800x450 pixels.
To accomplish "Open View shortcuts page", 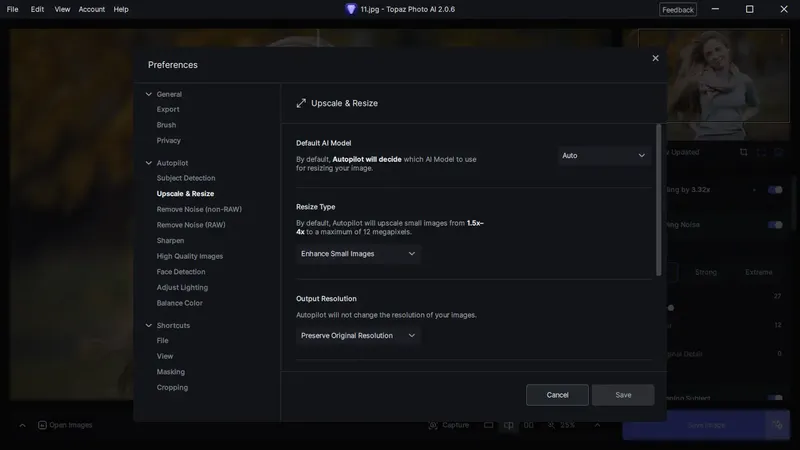I will pyautogui.click(x=165, y=356).
